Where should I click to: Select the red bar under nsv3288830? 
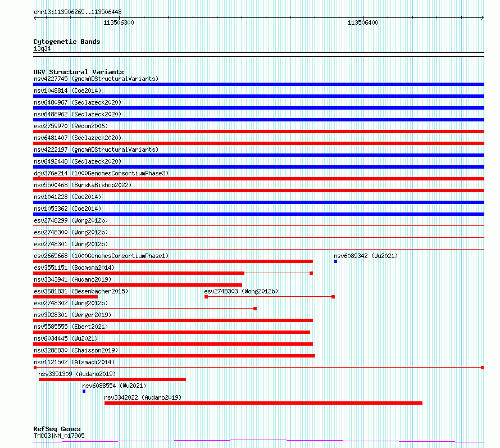pos(174,356)
